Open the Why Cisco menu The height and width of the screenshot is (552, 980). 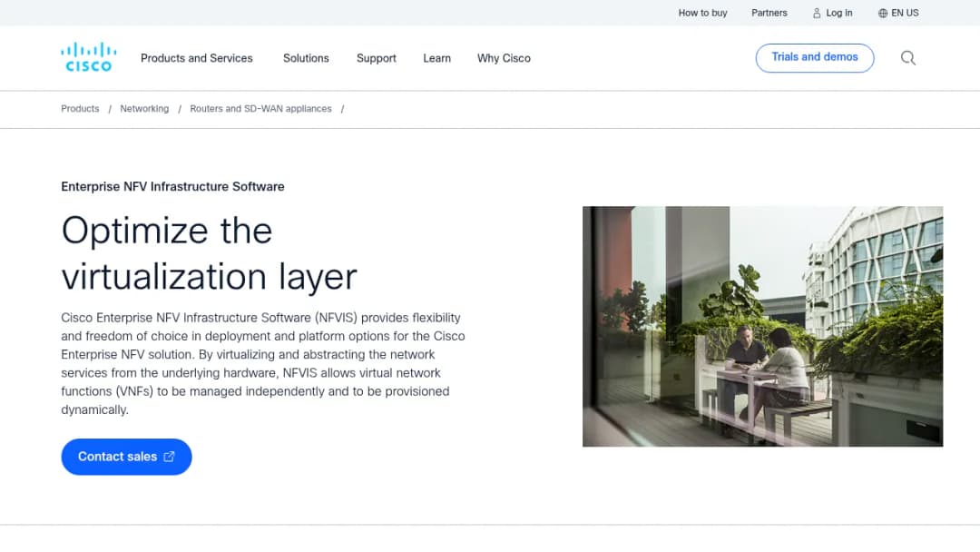click(x=504, y=58)
